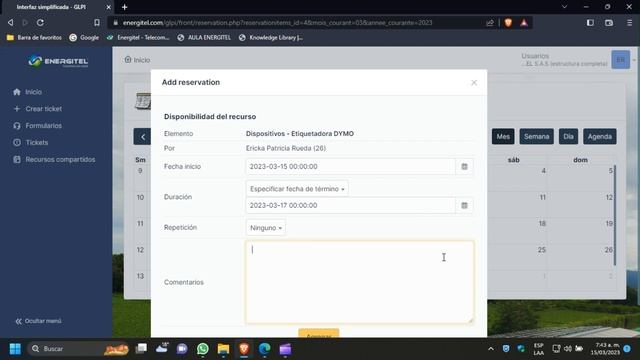Open the Windows Start menu
Image resolution: width=640 pixels, height=360 pixels.
click(x=15, y=349)
